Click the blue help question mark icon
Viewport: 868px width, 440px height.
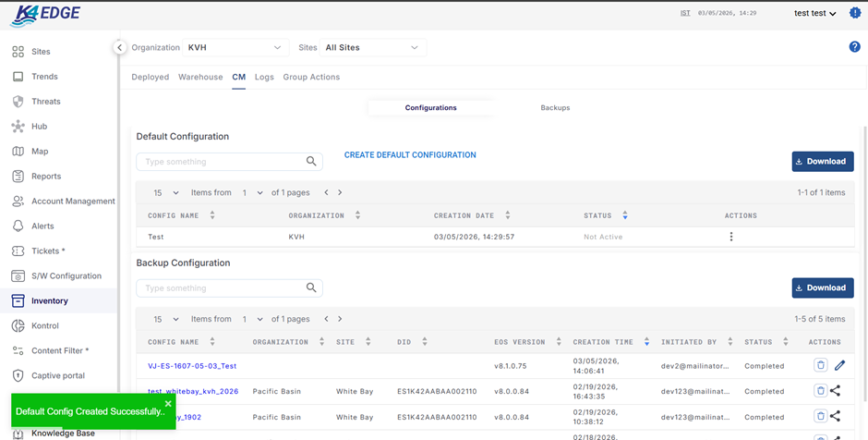pos(854,47)
